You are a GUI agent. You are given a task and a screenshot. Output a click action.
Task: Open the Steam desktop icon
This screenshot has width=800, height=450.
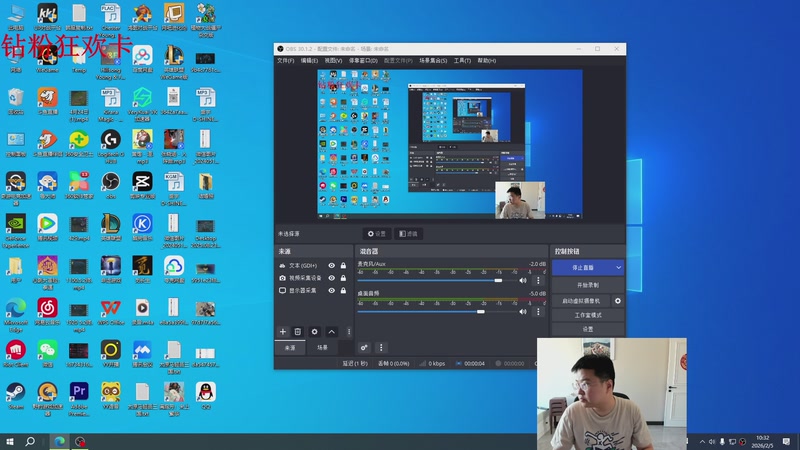pos(16,395)
